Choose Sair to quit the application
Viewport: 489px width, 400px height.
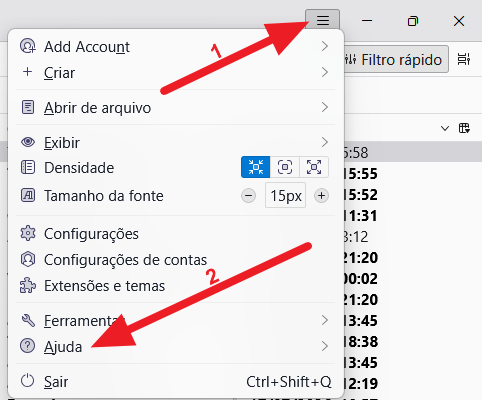(175, 381)
